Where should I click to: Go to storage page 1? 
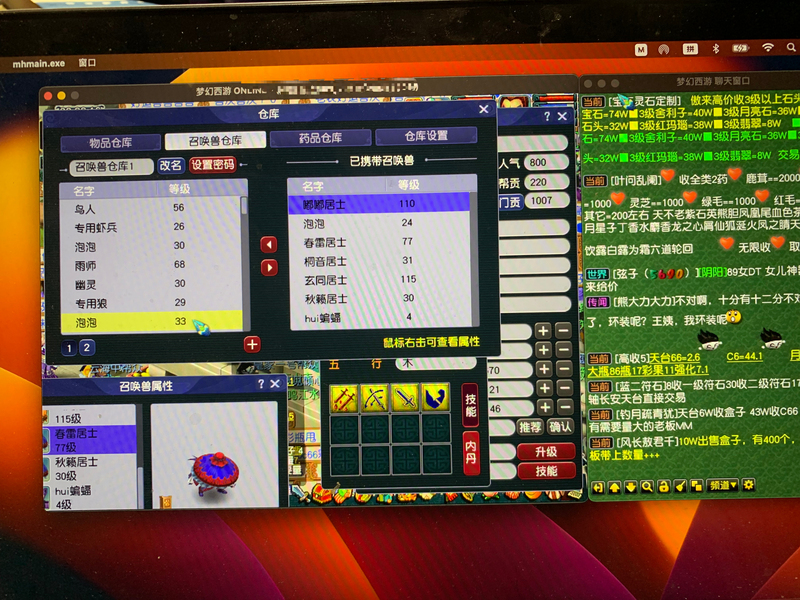[x=69, y=348]
